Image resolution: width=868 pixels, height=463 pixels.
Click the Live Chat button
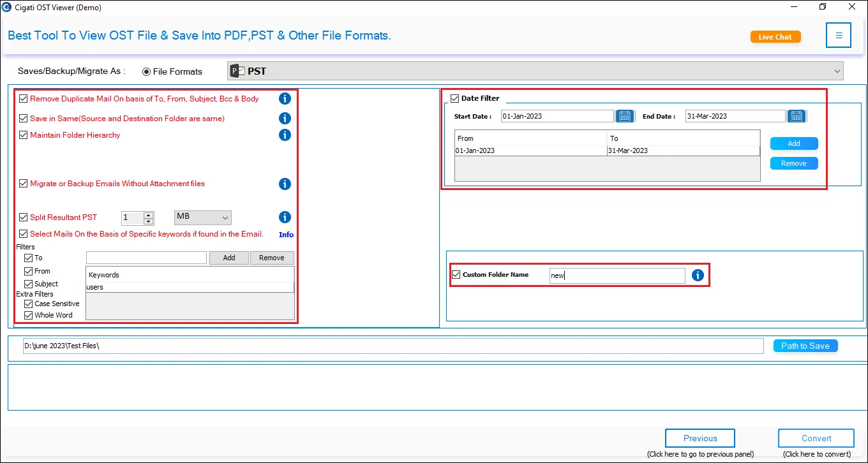[x=775, y=37]
